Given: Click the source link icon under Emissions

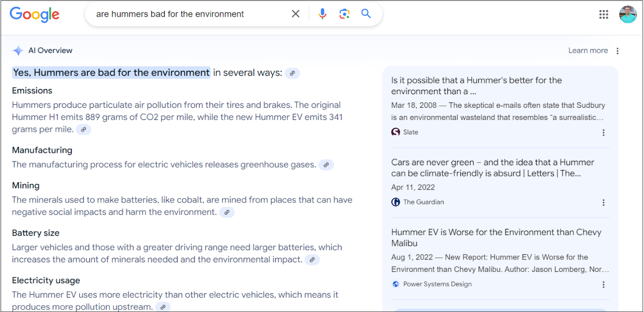Looking at the screenshot, I should tap(83, 130).
